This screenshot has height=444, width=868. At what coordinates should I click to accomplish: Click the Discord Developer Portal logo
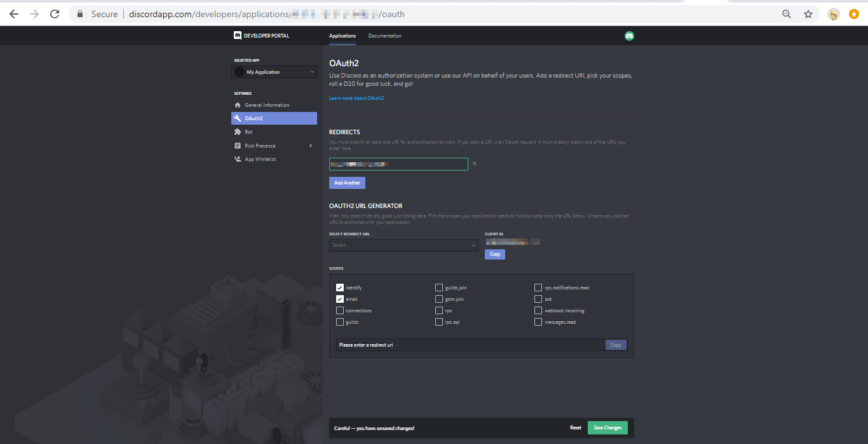[261, 36]
